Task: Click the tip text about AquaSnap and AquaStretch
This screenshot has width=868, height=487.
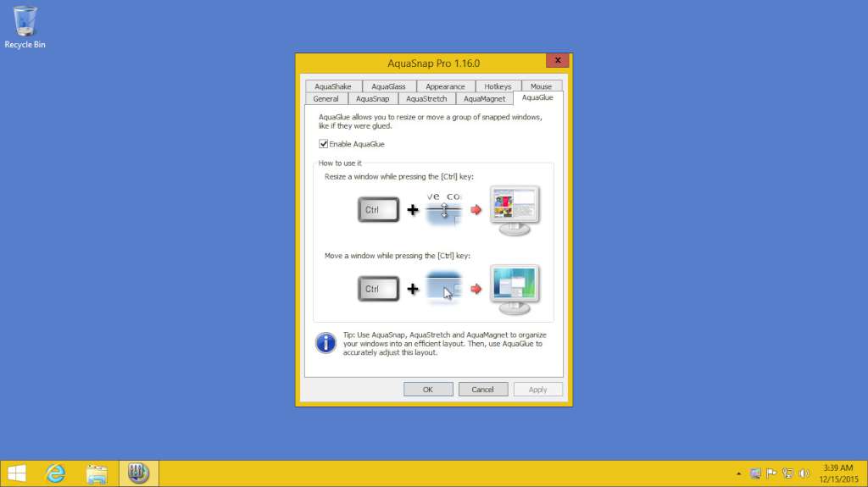Action: (x=444, y=344)
